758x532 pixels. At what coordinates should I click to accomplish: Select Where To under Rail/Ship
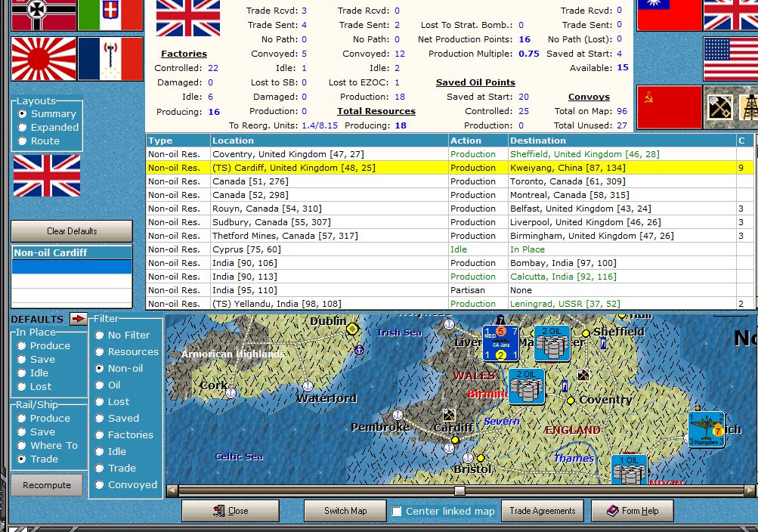(x=23, y=446)
